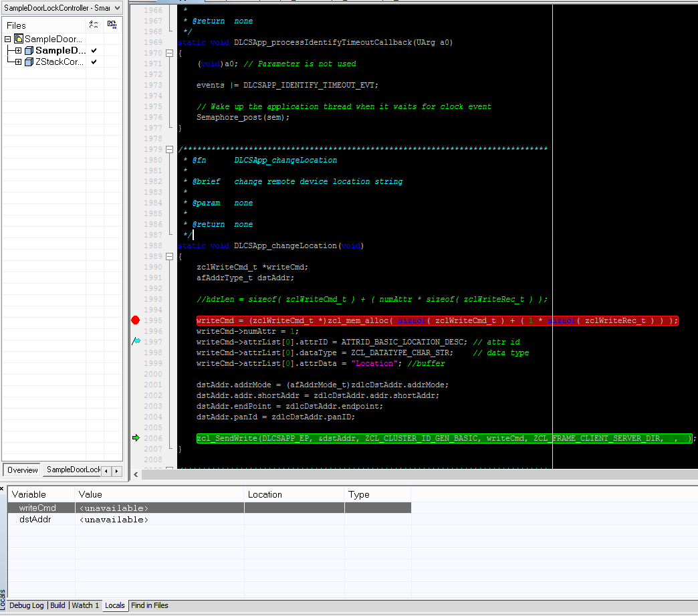The image size is (698, 616).
Task: Click the code-fold box at line 1989
Action: (x=169, y=256)
